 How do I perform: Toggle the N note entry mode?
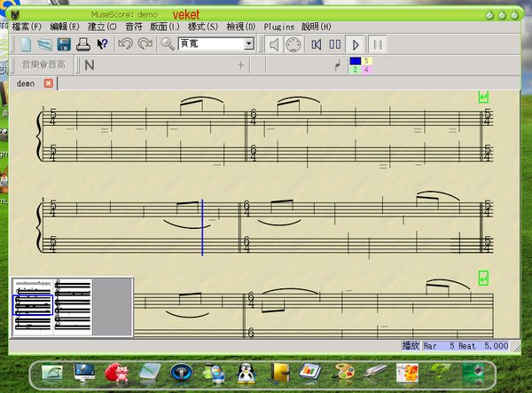(90, 65)
